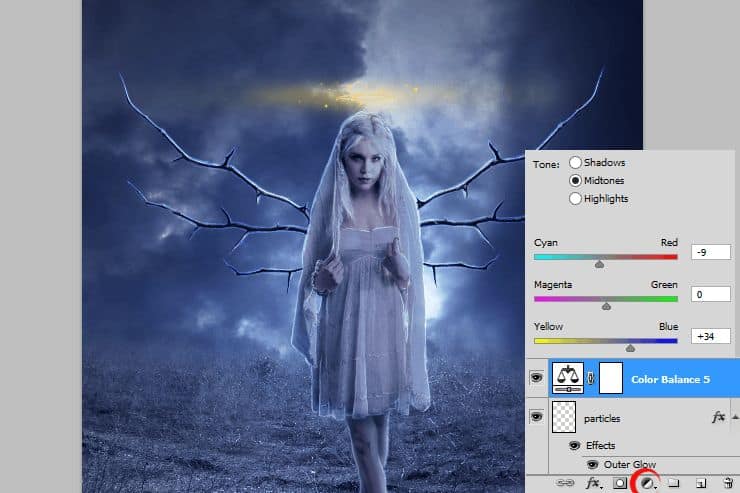Create new fill or adjustment layer
Viewport: 740px width, 493px height.
[647, 483]
